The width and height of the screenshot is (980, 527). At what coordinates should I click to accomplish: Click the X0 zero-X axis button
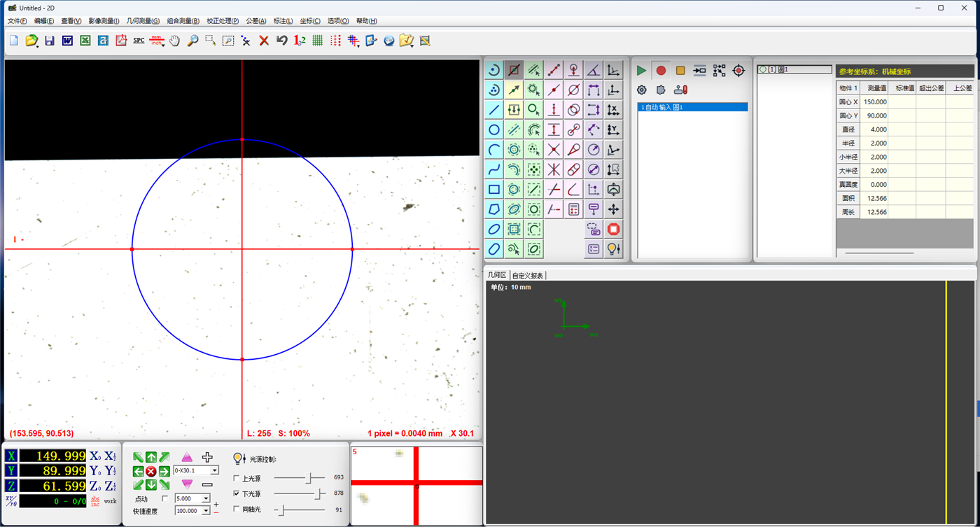[x=94, y=456]
